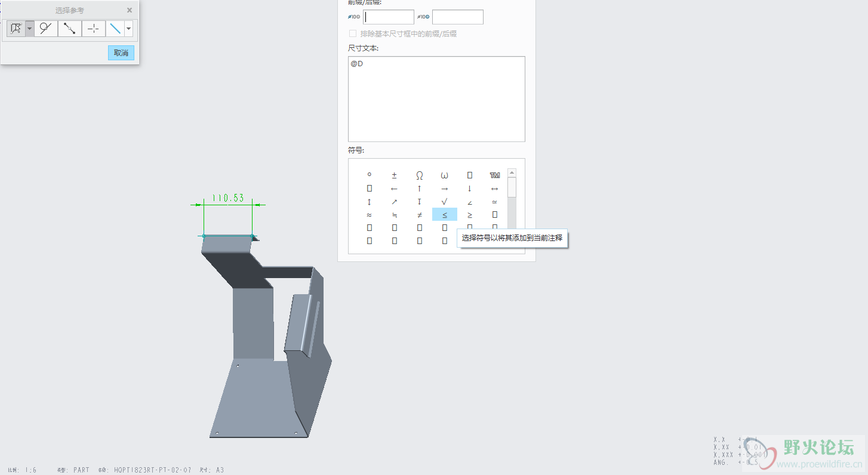Click the 比例 1:6 scale status text

[x=23, y=470]
